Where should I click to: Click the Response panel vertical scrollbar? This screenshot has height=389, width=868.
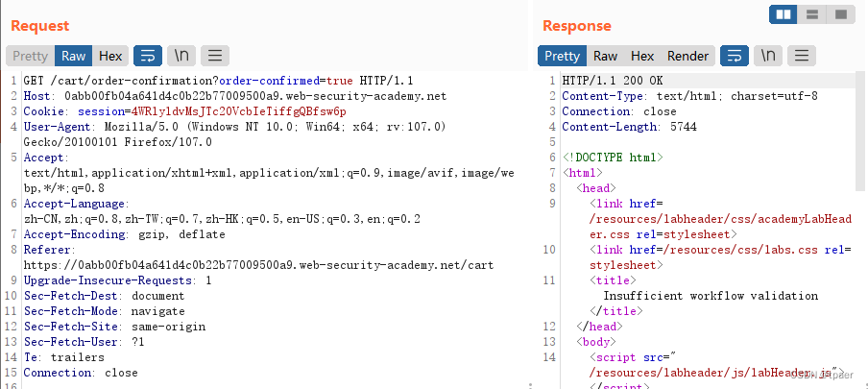click(x=859, y=131)
